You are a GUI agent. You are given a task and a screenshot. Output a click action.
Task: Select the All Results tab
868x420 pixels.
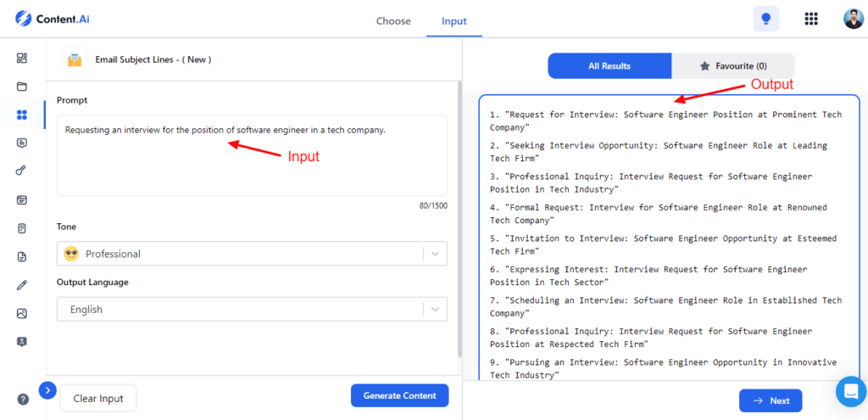pyautogui.click(x=609, y=66)
